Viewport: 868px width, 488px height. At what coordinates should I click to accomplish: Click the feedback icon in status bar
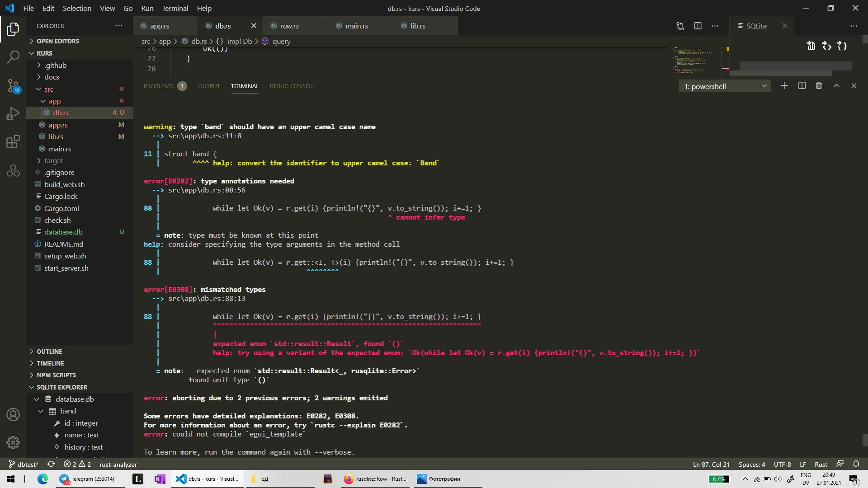(840, 465)
